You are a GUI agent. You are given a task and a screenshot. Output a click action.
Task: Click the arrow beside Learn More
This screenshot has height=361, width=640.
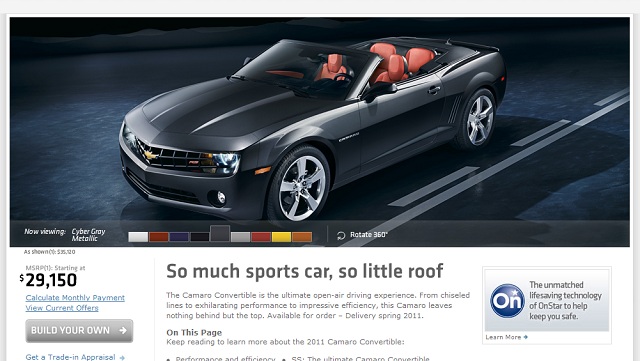tap(526, 337)
